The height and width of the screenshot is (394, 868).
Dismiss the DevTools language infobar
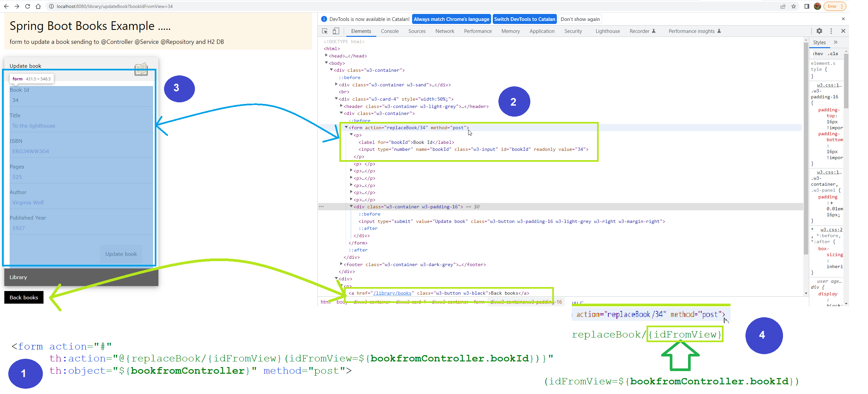point(843,19)
